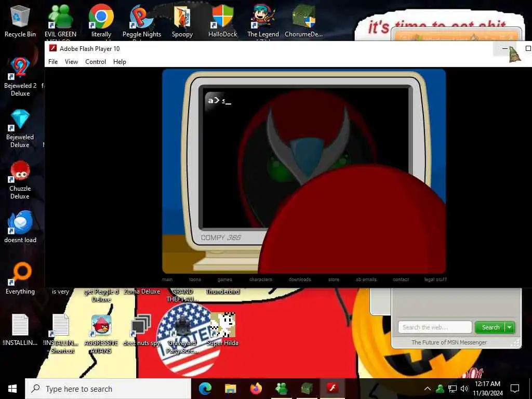Open the Recycle Bin desktop icon
532x399 pixels.
pos(20,21)
